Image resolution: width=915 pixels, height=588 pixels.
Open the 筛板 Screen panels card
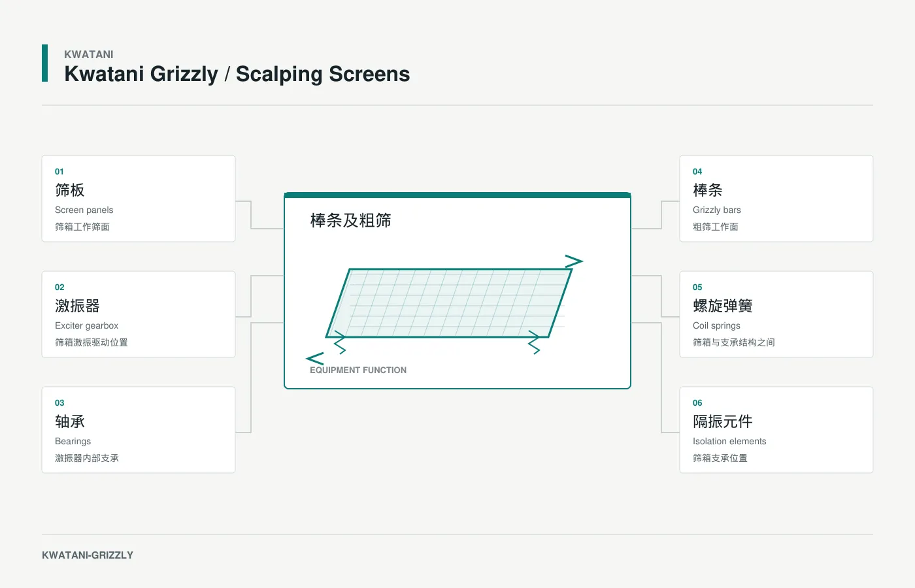(x=139, y=199)
